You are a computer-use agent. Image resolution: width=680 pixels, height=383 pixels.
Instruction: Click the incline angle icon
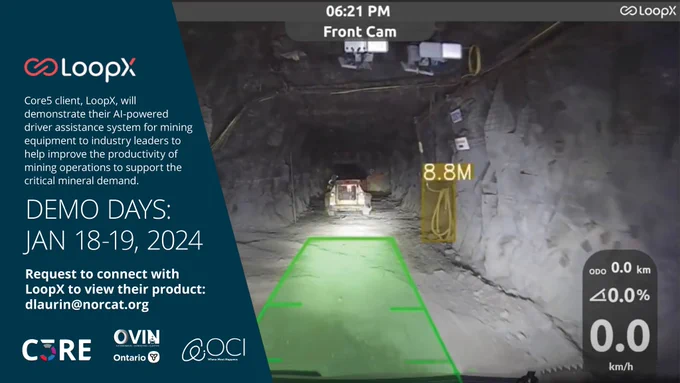pos(598,296)
